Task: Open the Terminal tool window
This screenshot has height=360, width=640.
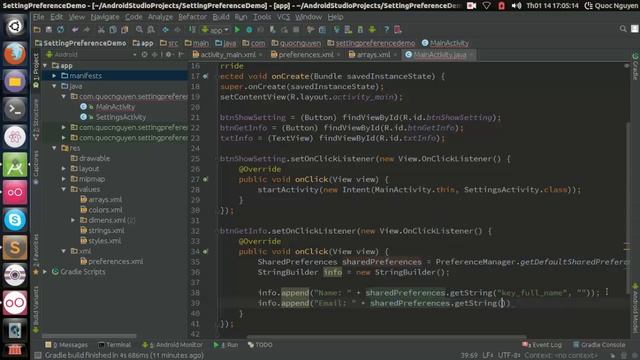Action: coord(114,345)
